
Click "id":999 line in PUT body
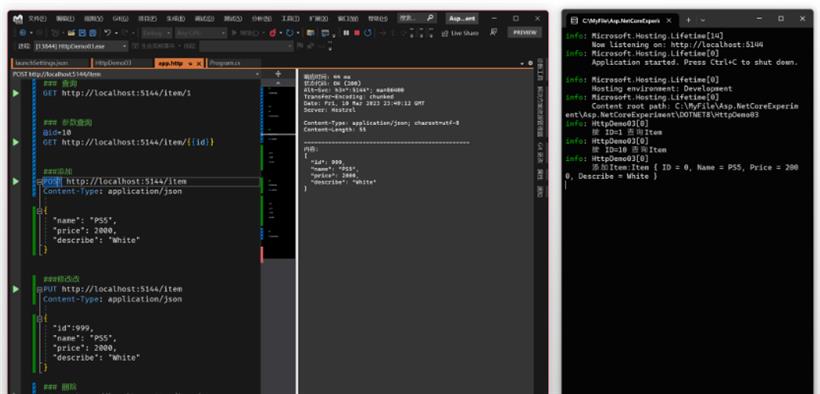tap(73, 329)
